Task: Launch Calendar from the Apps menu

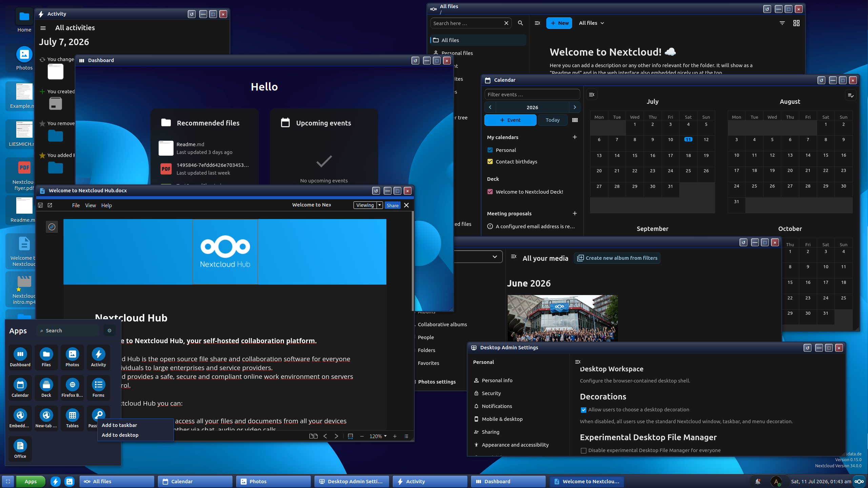Action: click(x=20, y=388)
